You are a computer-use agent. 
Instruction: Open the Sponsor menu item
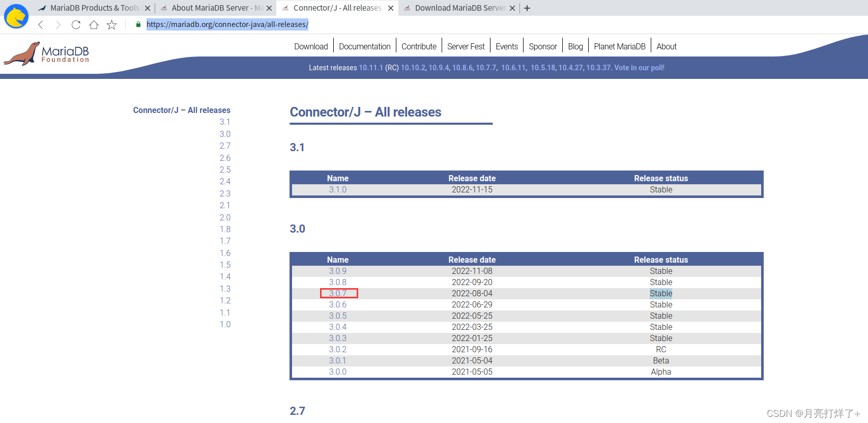(543, 46)
